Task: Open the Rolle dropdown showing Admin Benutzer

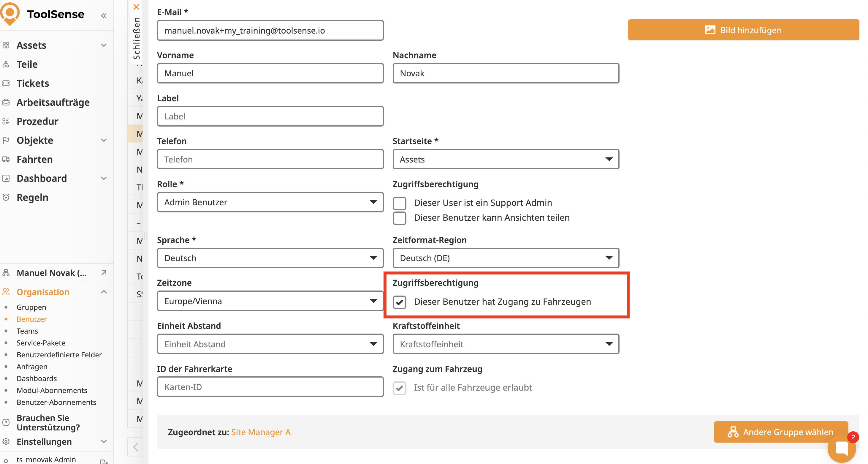Action: [270, 202]
